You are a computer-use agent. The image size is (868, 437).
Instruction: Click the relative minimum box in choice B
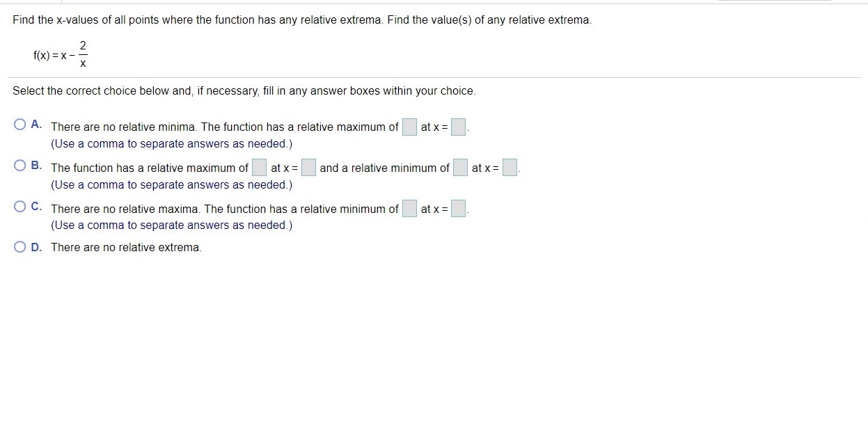coord(460,168)
